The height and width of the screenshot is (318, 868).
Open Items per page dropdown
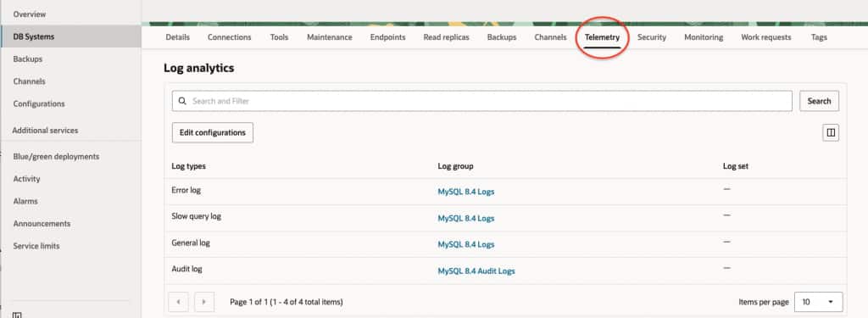click(818, 302)
